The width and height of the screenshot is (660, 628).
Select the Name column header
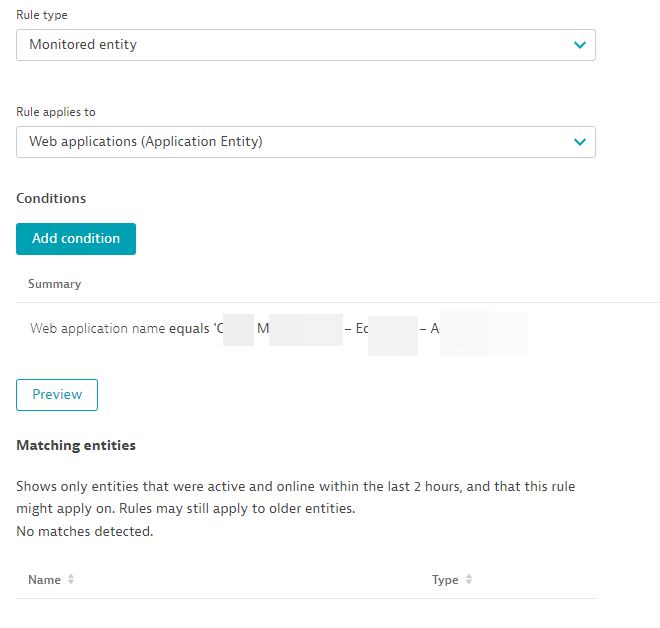point(44,580)
